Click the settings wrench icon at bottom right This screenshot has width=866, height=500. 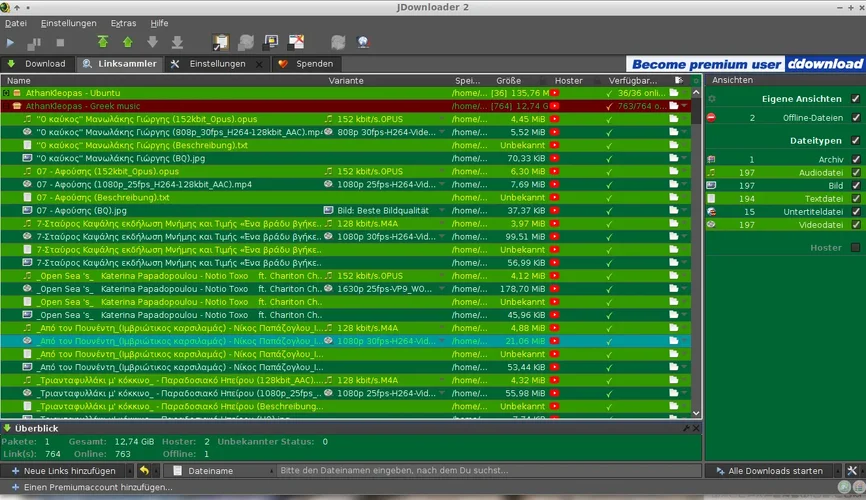coord(852,471)
